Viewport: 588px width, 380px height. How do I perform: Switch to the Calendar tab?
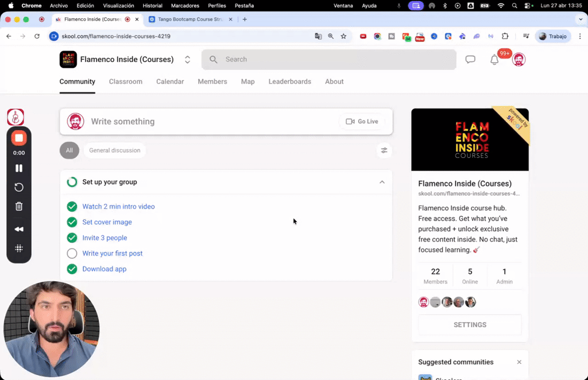click(x=170, y=82)
